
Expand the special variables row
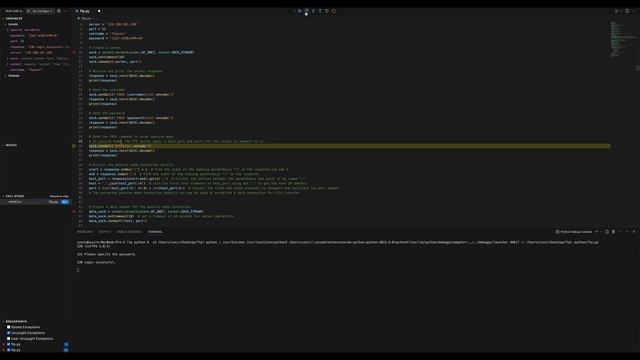[25, 30]
